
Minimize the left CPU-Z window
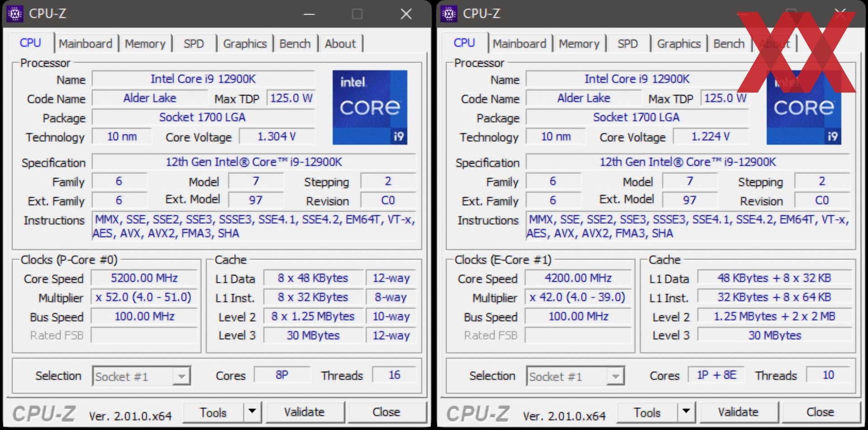click(x=309, y=14)
